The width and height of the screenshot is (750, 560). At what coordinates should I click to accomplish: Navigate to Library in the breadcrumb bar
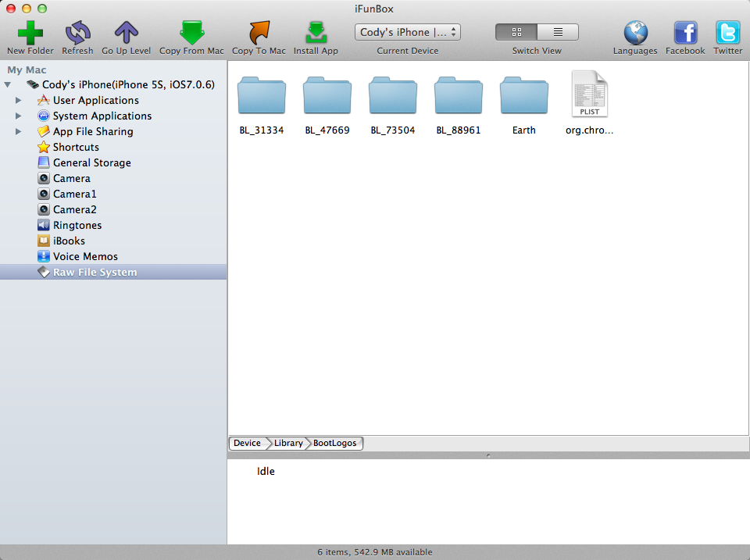[287, 443]
